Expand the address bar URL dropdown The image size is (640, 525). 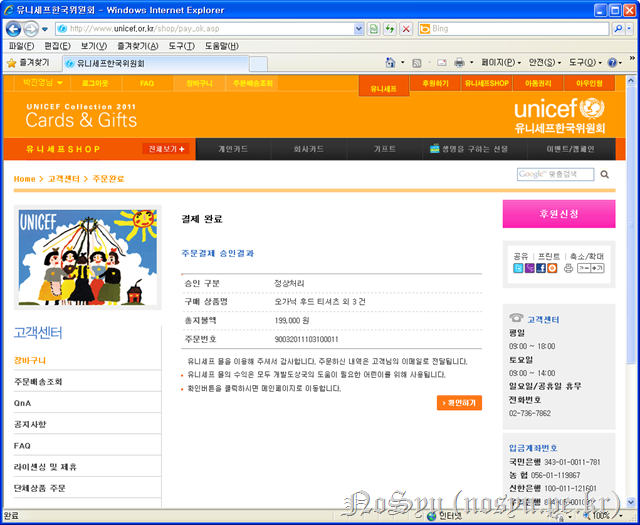359,29
